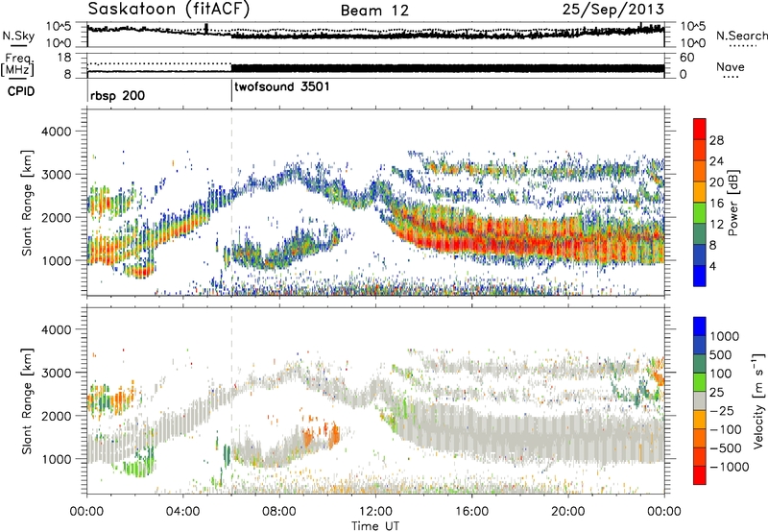Click the Power [dB] colorbar label
The height and width of the screenshot is (532, 768).
732,203
